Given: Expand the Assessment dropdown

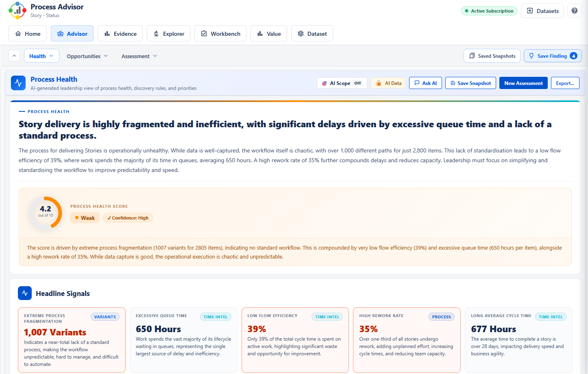Looking at the screenshot, I should coord(139,56).
